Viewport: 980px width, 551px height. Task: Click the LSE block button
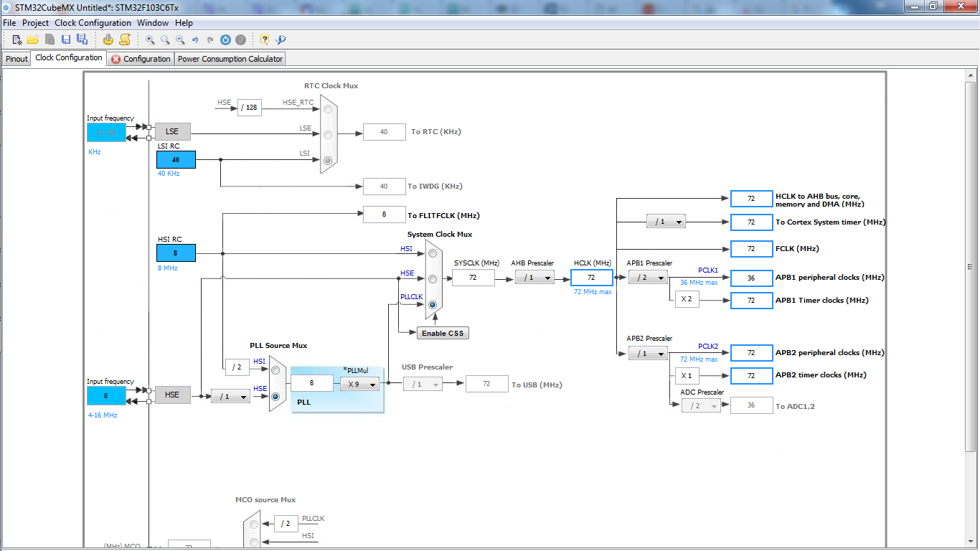tap(172, 131)
